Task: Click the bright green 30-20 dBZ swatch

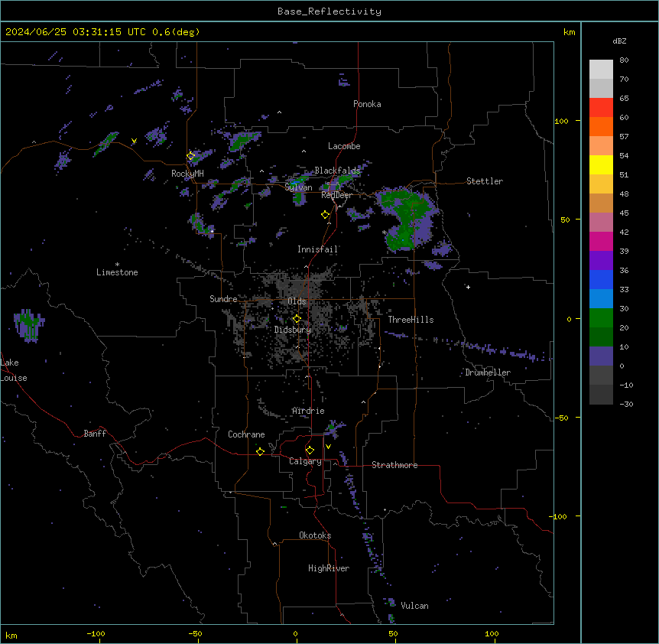Action: 601,318
